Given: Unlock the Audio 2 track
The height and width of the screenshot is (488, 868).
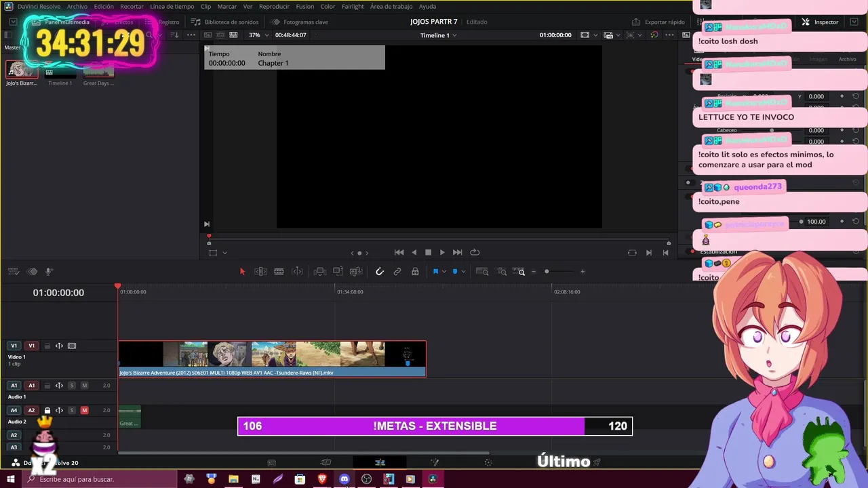Looking at the screenshot, I should pos(47,410).
